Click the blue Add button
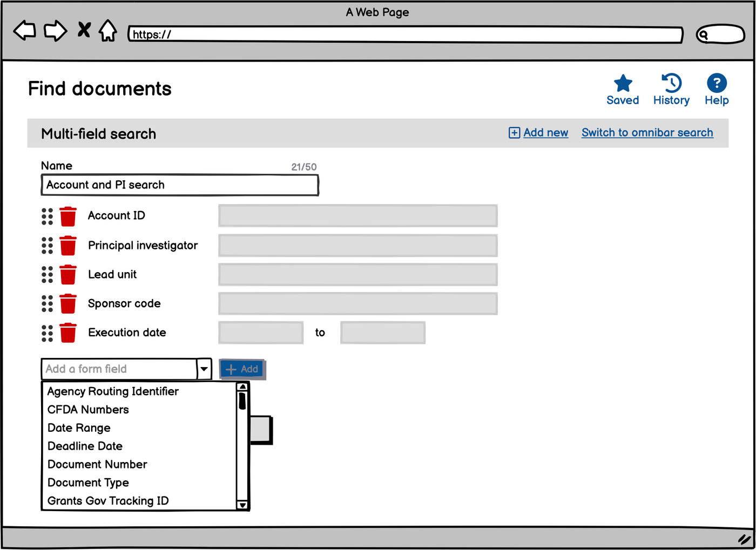756x550 pixels. pos(242,369)
